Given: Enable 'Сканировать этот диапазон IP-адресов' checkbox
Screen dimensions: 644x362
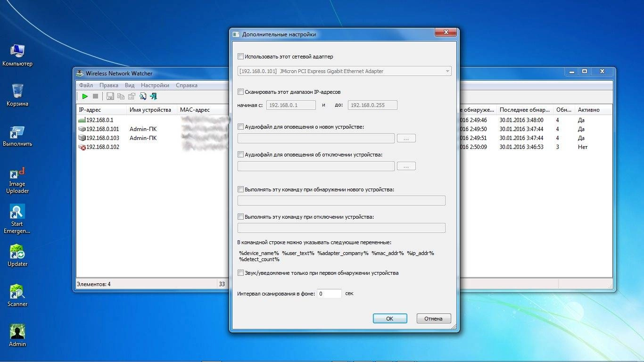Looking at the screenshot, I should pyautogui.click(x=241, y=92).
